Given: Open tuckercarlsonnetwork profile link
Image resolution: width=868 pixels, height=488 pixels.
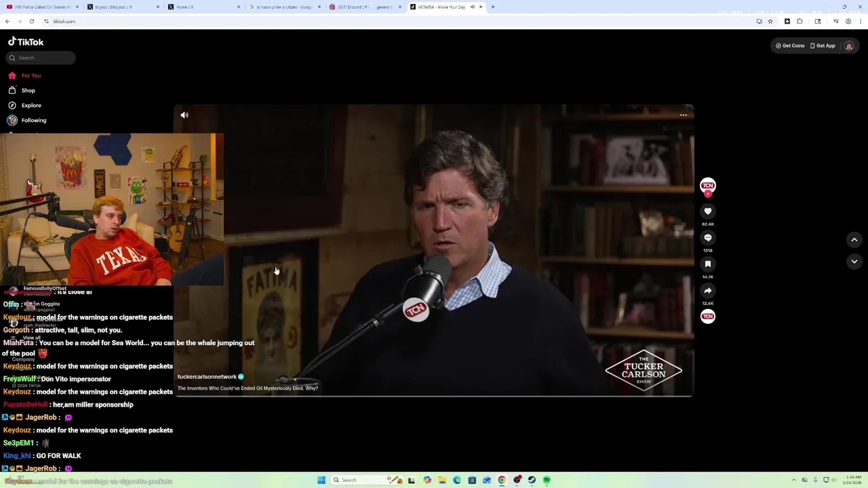Looking at the screenshot, I should [x=207, y=377].
